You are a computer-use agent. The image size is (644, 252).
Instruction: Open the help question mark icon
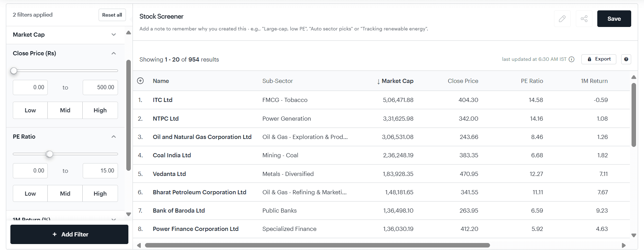click(x=626, y=59)
